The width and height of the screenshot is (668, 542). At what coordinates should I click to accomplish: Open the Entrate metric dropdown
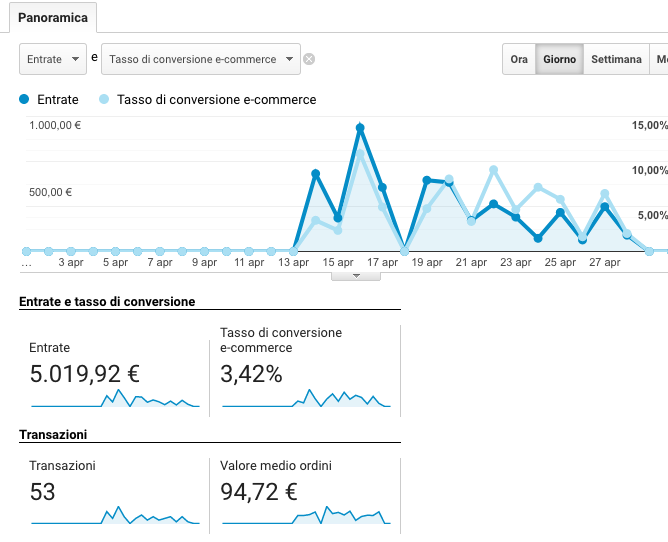click(x=53, y=59)
